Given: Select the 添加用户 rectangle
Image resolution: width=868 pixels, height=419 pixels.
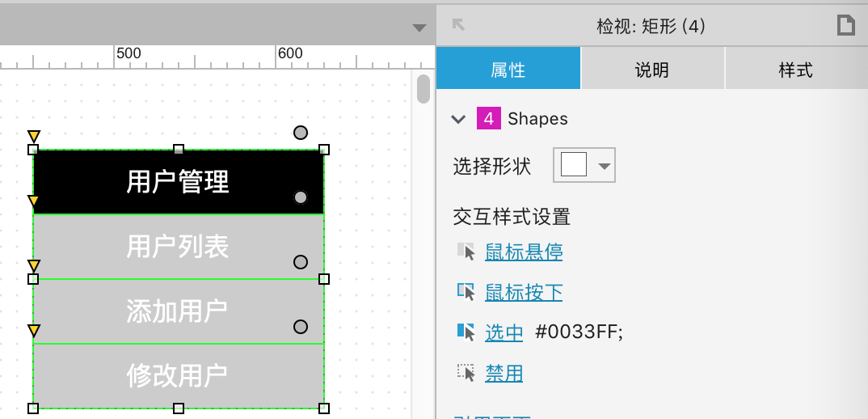Looking at the screenshot, I should (x=179, y=311).
